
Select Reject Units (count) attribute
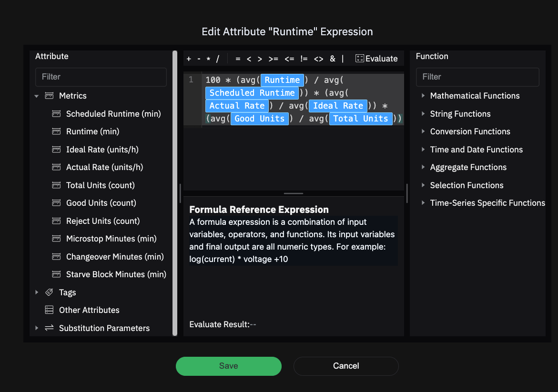[103, 221]
